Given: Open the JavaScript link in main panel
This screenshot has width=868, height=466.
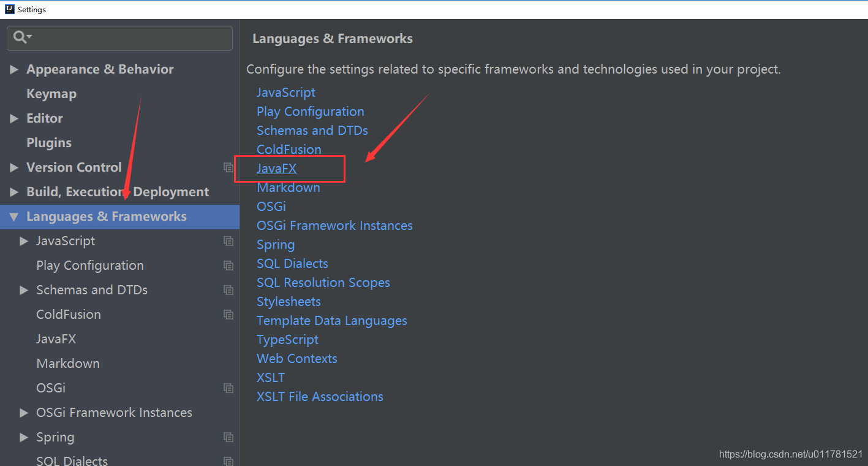Looking at the screenshot, I should (x=286, y=93).
